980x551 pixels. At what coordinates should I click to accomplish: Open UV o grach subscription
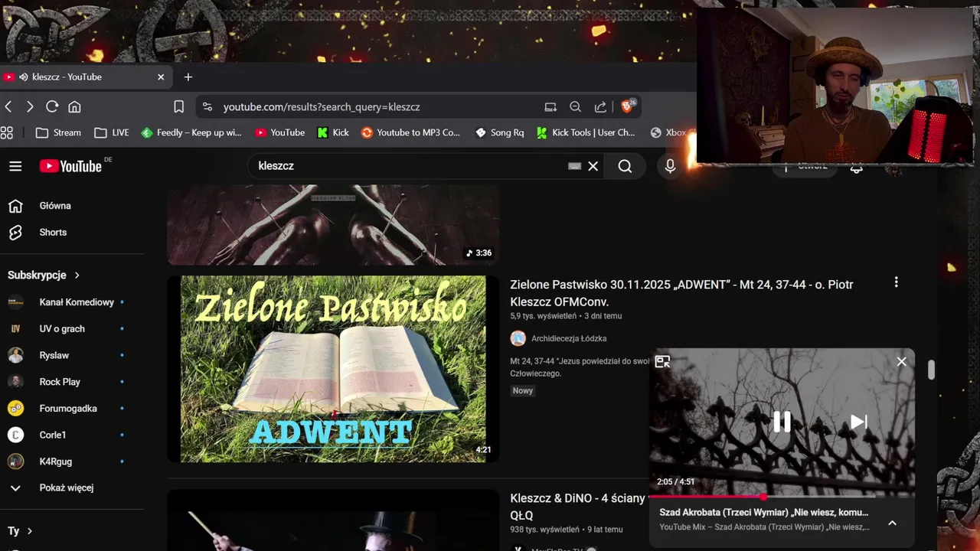[72, 329]
